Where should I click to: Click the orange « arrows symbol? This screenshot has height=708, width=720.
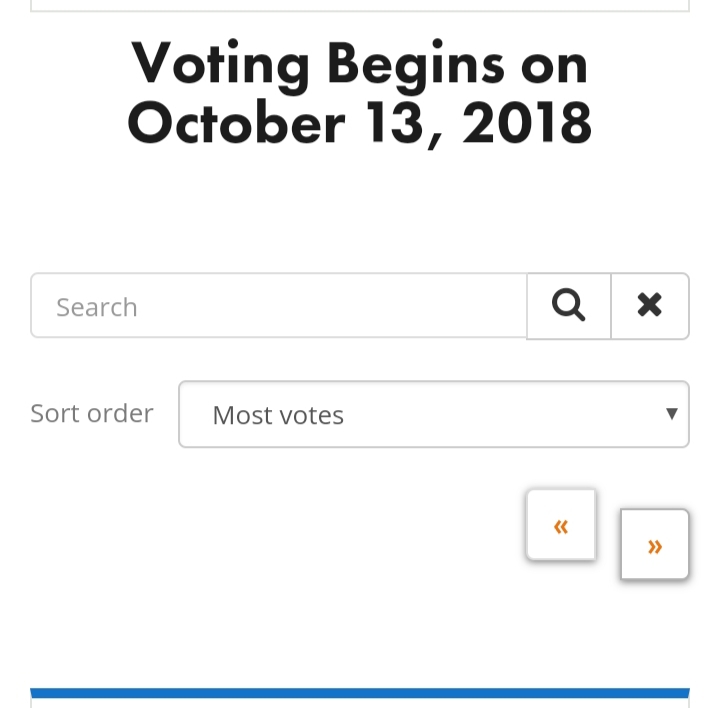561,527
